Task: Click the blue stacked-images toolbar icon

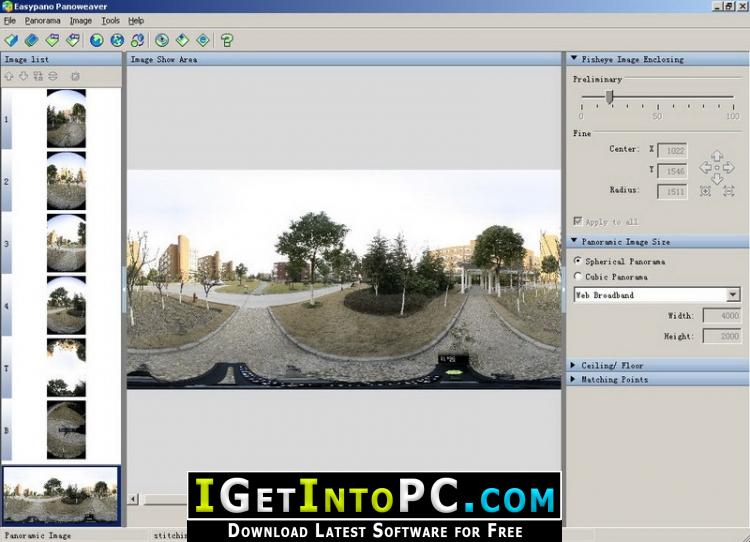Action: point(32,40)
